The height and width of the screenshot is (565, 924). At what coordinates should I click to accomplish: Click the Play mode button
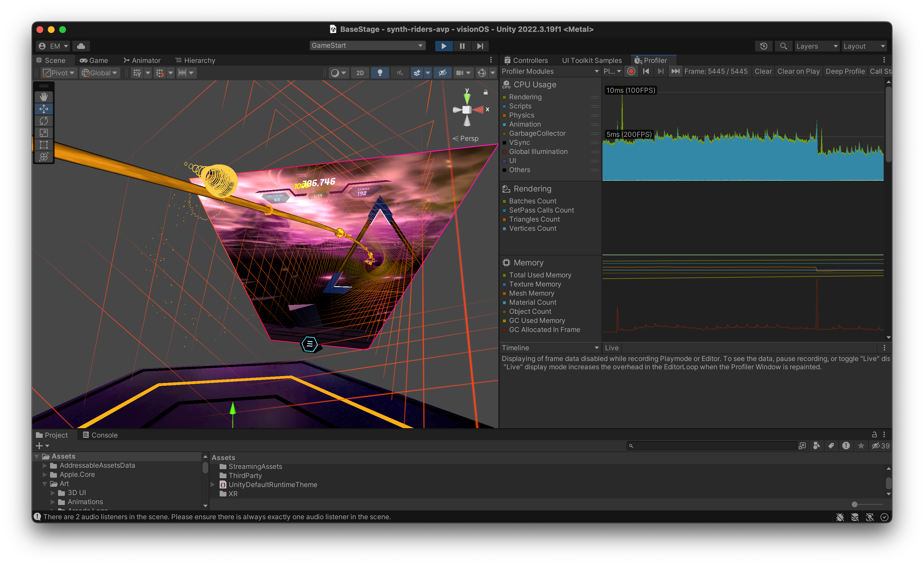444,46
